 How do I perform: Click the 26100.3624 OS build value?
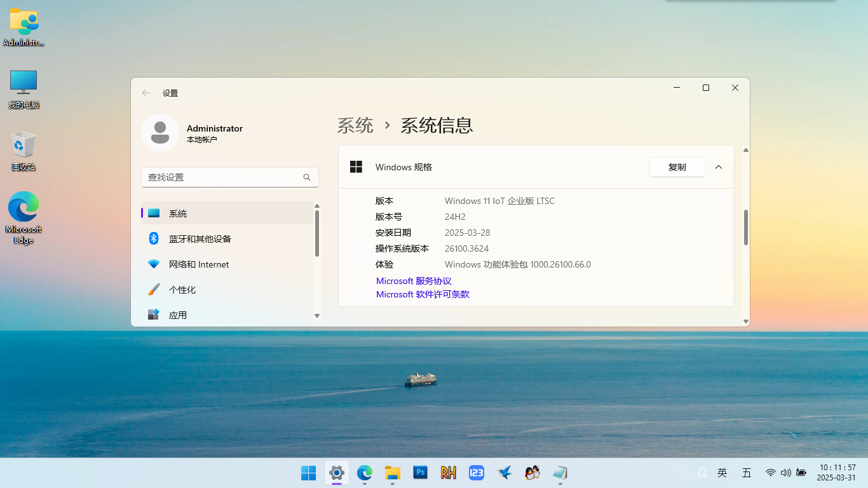467,248
